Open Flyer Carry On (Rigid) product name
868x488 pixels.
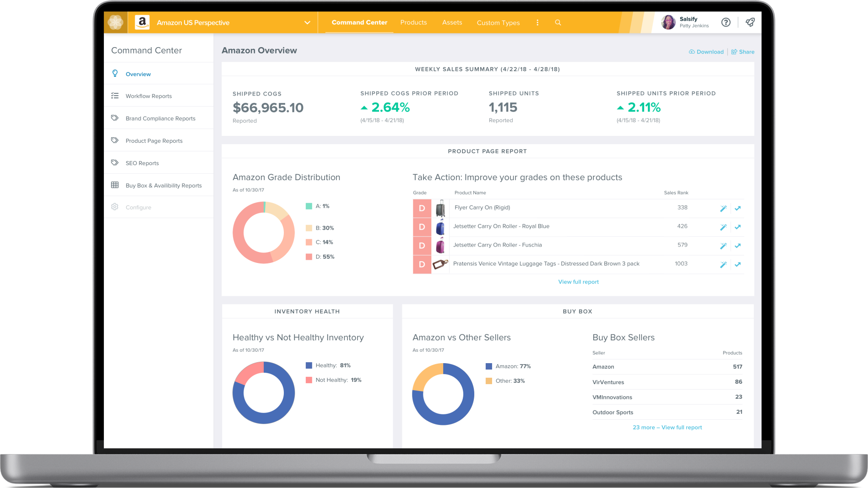click(482, 208)
